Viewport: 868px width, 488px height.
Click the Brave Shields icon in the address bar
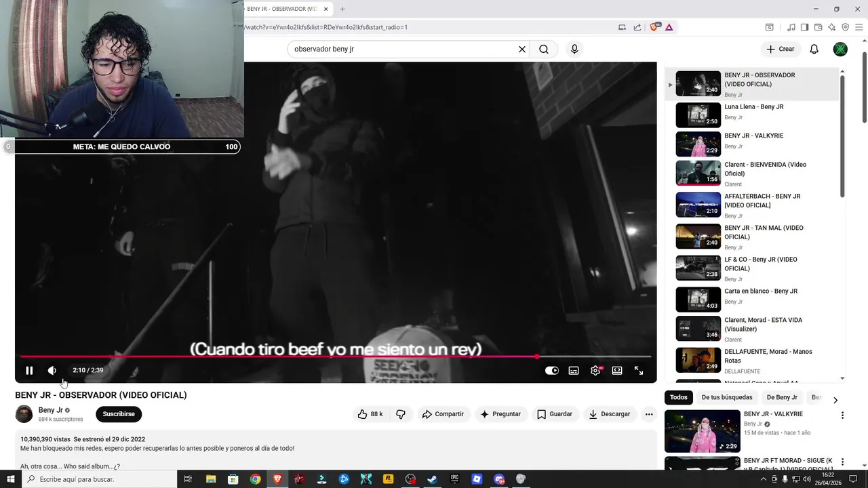pyautogui.click(x=654, y=27)
